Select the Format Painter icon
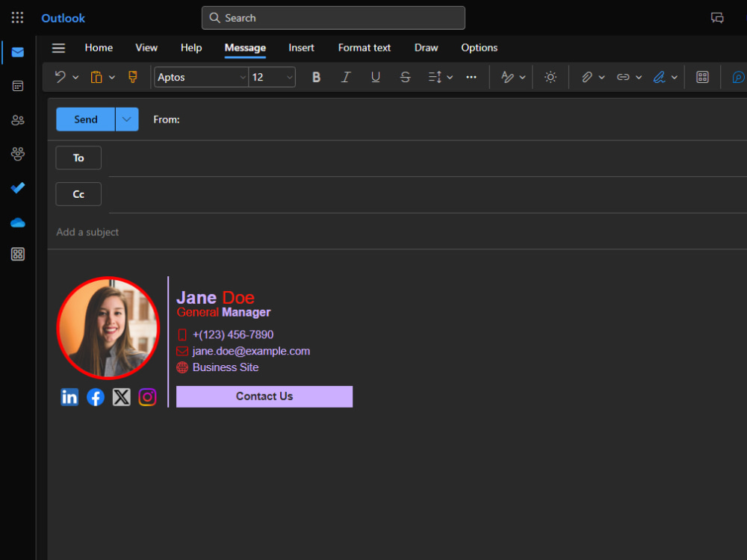This screenshot has width=747, height=560. click(133, 77)
